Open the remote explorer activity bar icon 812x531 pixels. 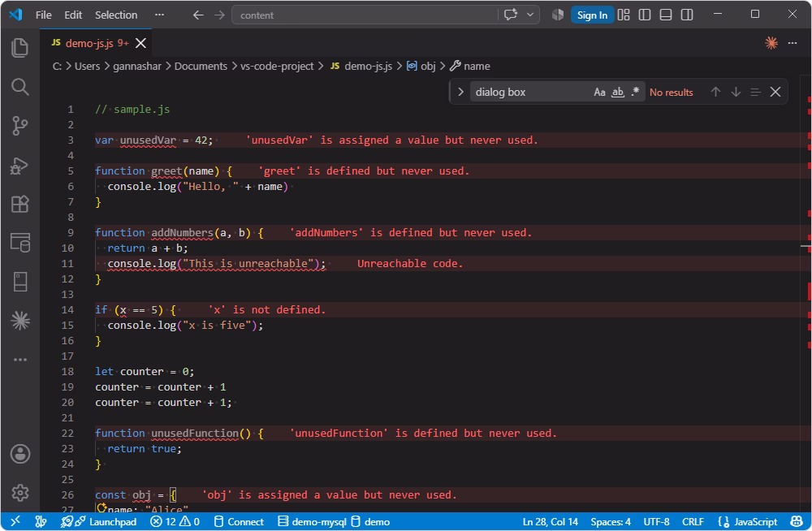pyautogui.click(x=19, y=243)
